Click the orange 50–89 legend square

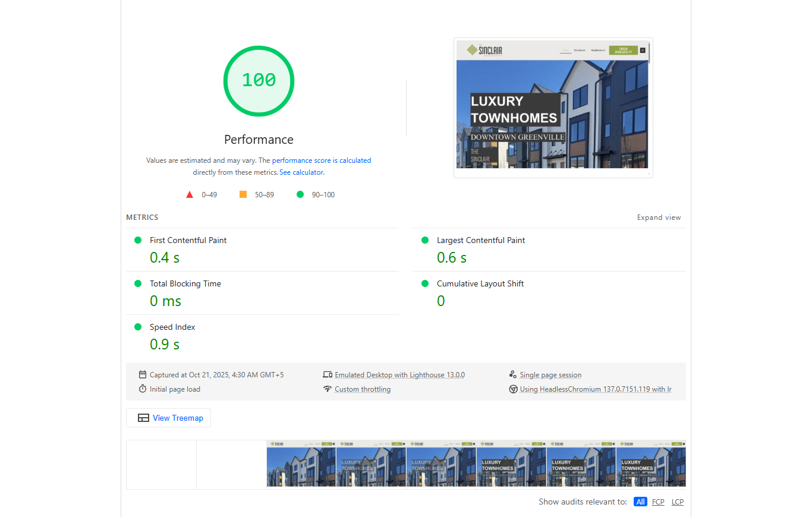pos(243,194)
